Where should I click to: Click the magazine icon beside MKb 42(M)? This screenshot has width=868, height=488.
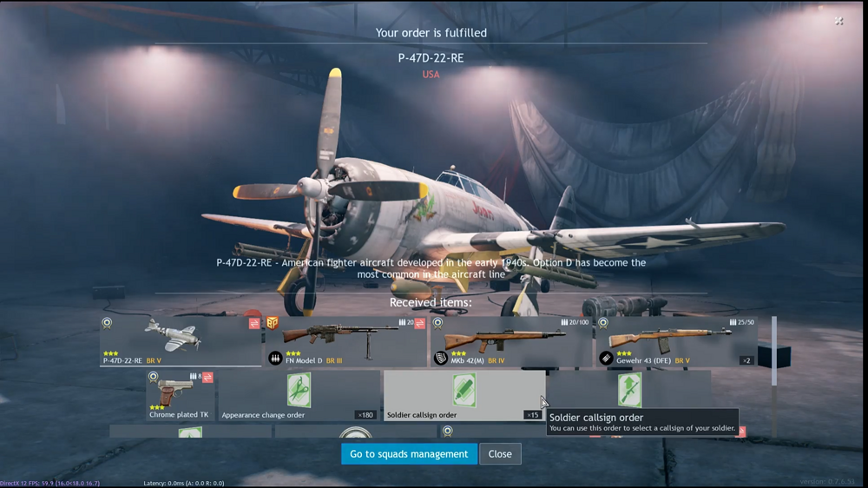(x=441, y=359)
